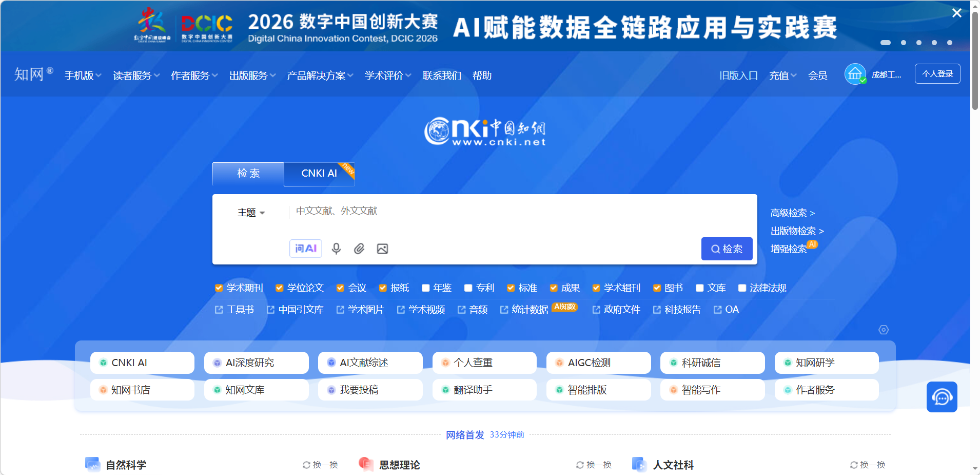Open 统计数据 external link
The height and width of the screenshot is (475, 980).
click(x=524, y=310)
